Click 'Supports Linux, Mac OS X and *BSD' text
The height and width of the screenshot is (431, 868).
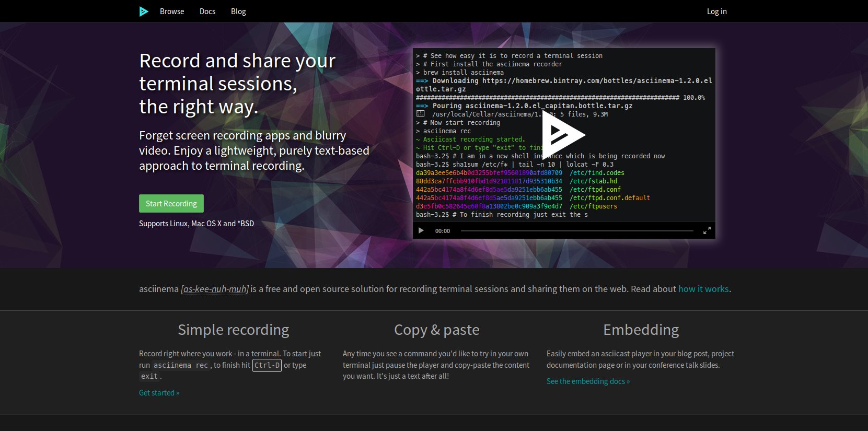tap(196, 224)
